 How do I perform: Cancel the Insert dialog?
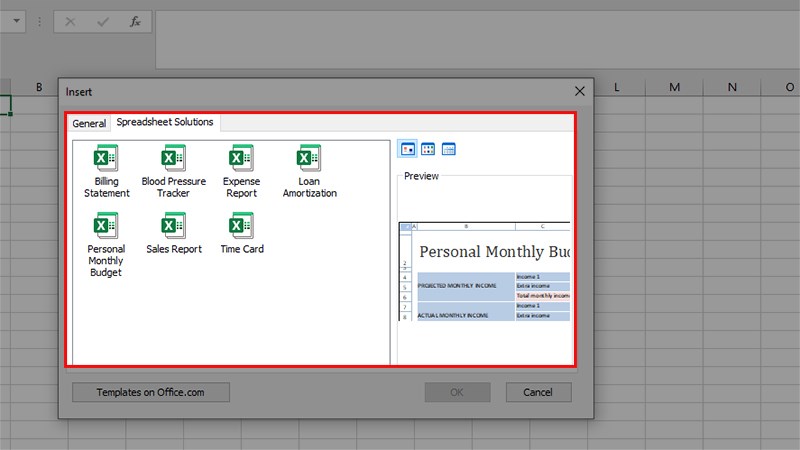pos(538,392)
